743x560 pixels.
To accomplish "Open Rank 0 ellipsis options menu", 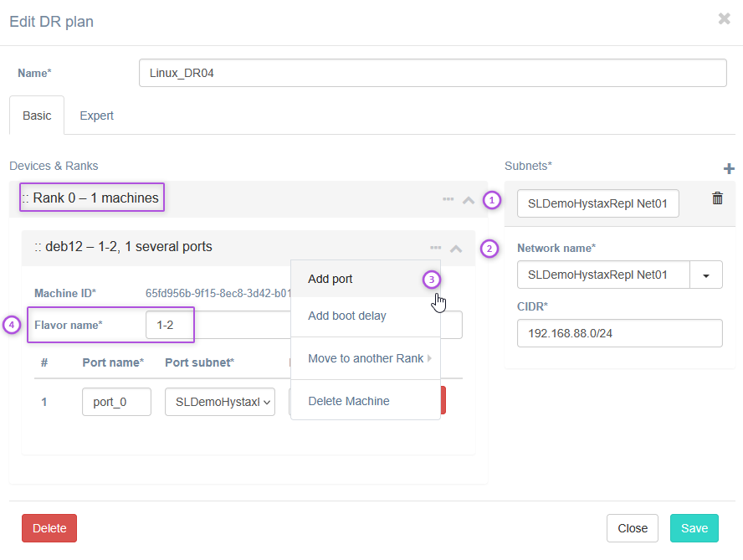I will click(x=448, y=199).
